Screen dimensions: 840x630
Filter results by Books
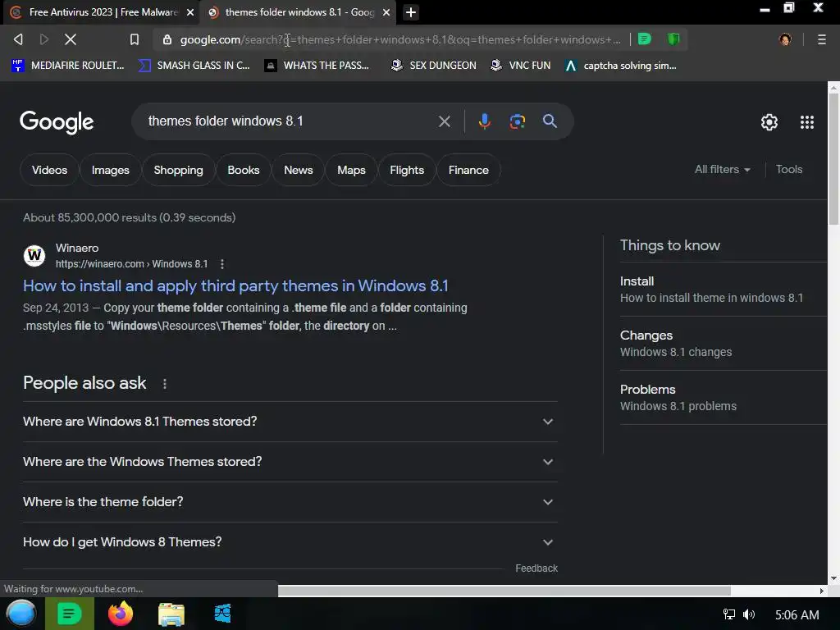pyautogui.click(x=243, y=170)
